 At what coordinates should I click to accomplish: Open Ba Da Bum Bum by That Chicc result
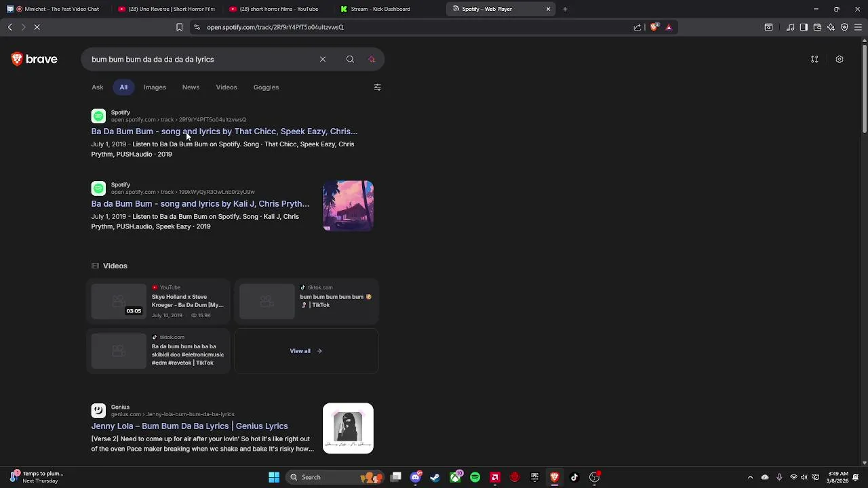224,131
